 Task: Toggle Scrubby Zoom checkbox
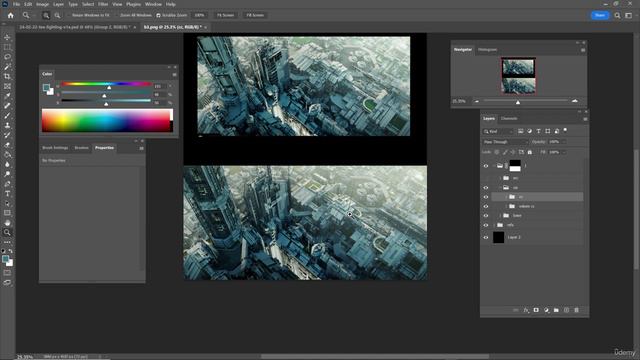[158, 16]
